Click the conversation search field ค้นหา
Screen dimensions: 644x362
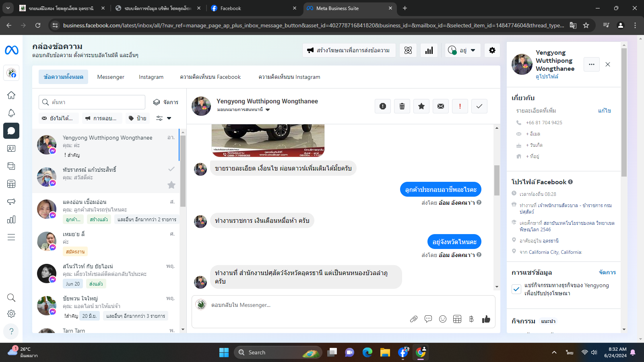[92, 102]
